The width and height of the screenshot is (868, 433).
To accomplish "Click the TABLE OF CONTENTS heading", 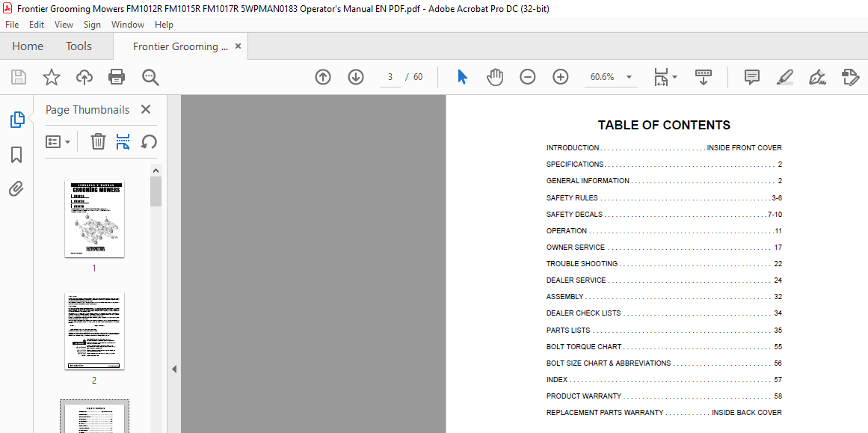I will pos(664,125).
